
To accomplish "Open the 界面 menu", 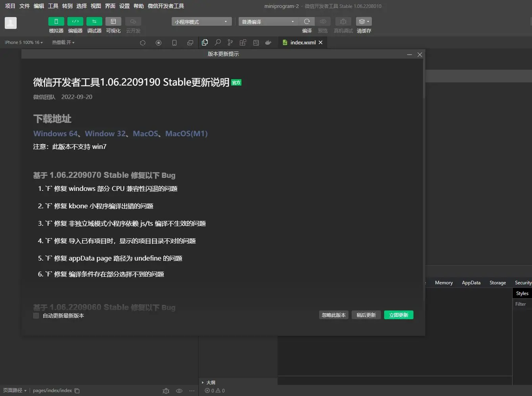I will [110, 6].
